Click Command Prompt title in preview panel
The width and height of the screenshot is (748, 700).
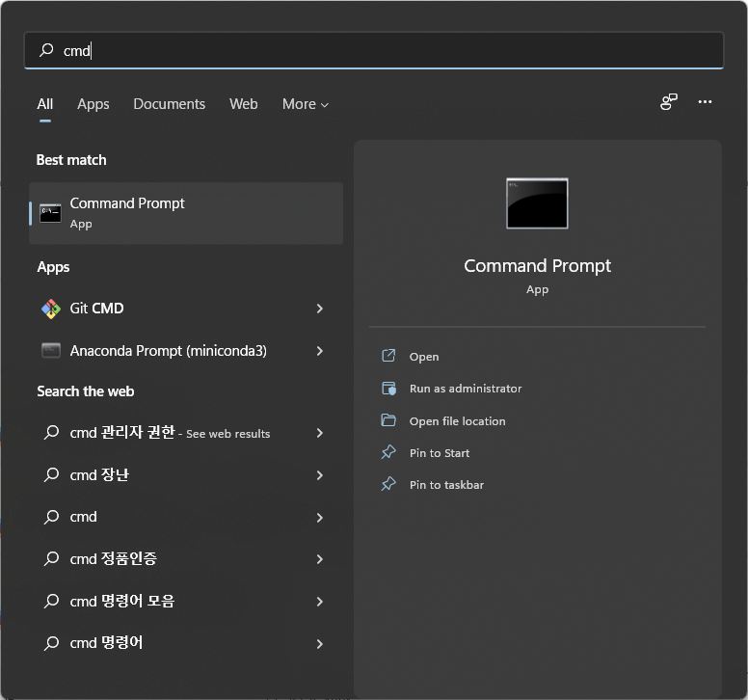click(537, 266)
